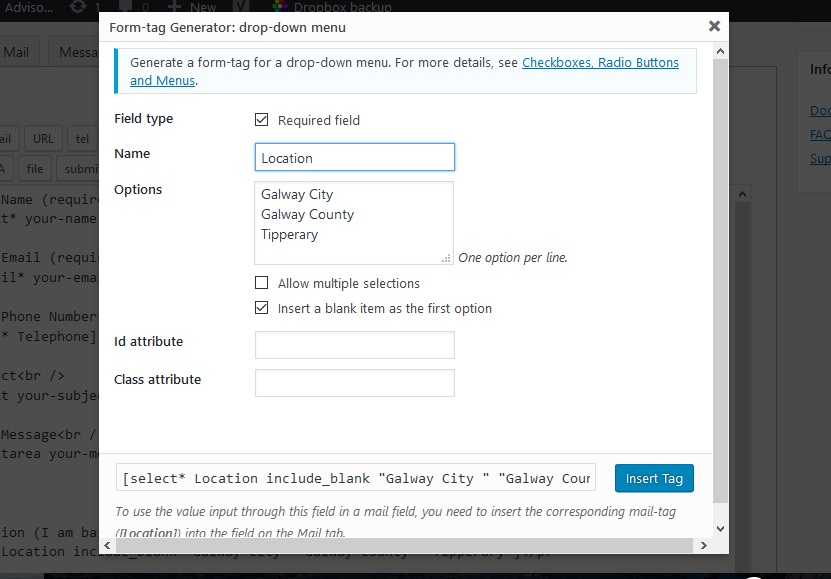Click the Class attribute input field
831x579 pixels.
click(x=355, y=383)
